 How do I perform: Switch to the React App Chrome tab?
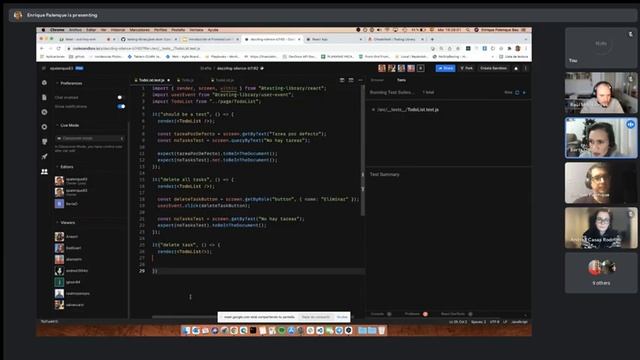334,39
